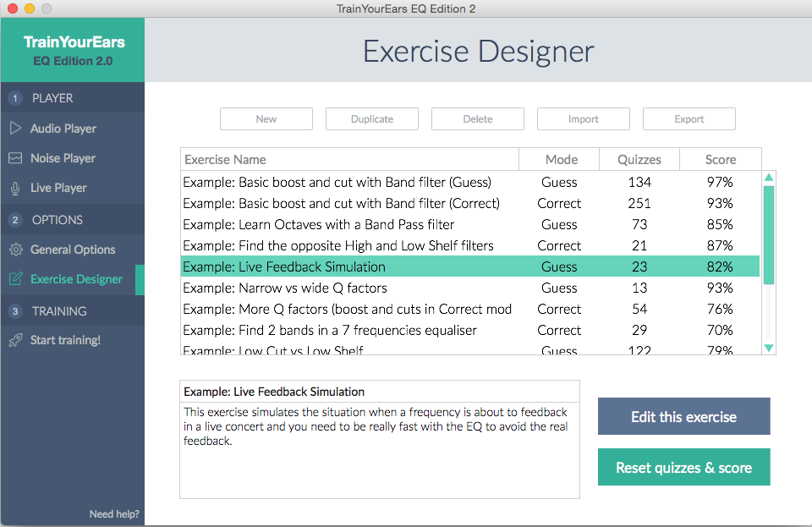Click the Live Player microphone icon
The width and height of the screenshot is (812, 527).
click(x=15, y=188)
